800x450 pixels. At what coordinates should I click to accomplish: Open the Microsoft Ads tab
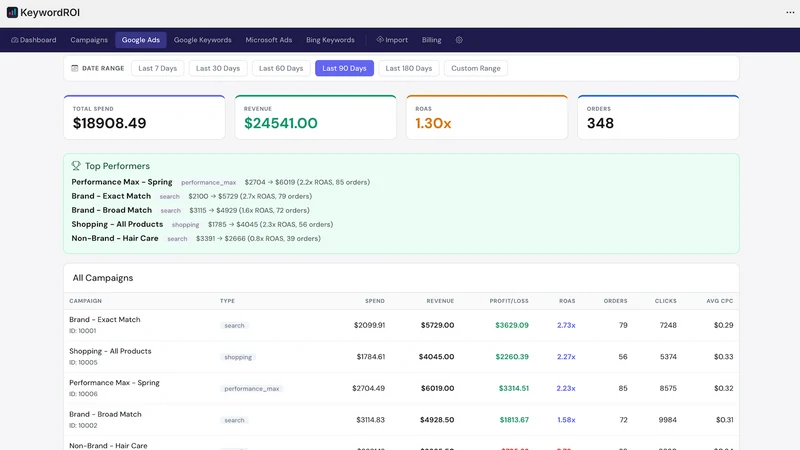[x=269, y=40]
